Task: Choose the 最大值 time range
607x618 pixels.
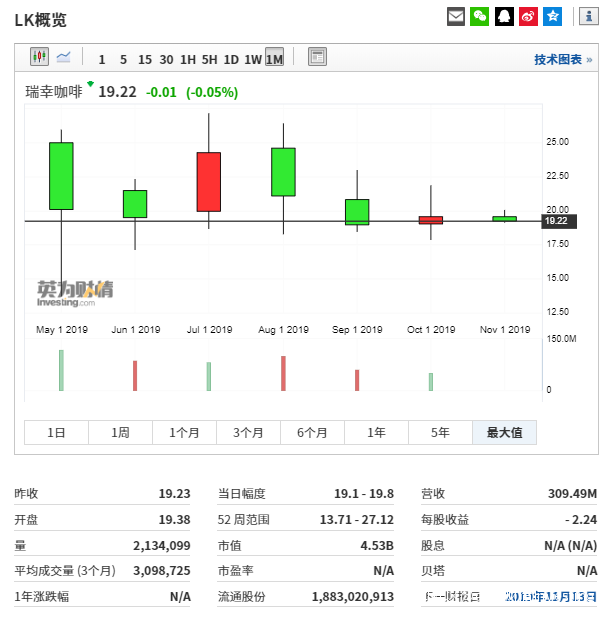Action: (x=505, y=432)
